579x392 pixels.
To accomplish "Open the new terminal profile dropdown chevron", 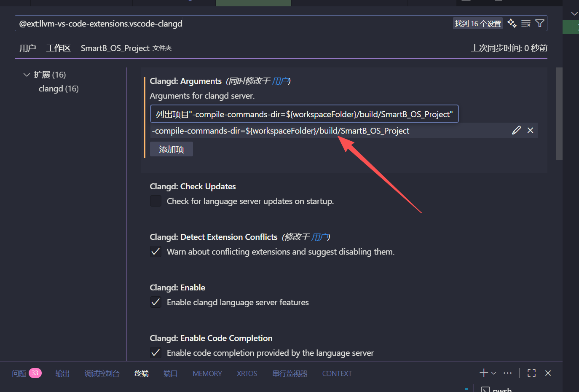I will pyautogui.click(x=494, y=373).
